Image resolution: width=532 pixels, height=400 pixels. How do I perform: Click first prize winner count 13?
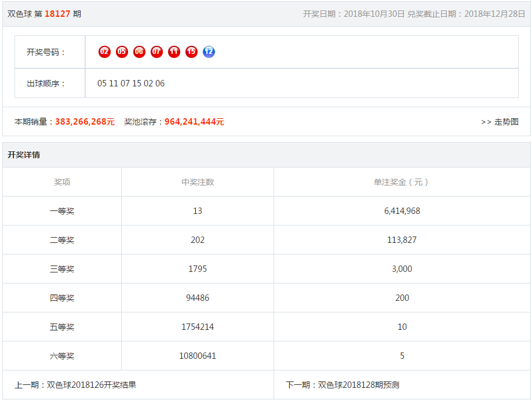[198, 211]
